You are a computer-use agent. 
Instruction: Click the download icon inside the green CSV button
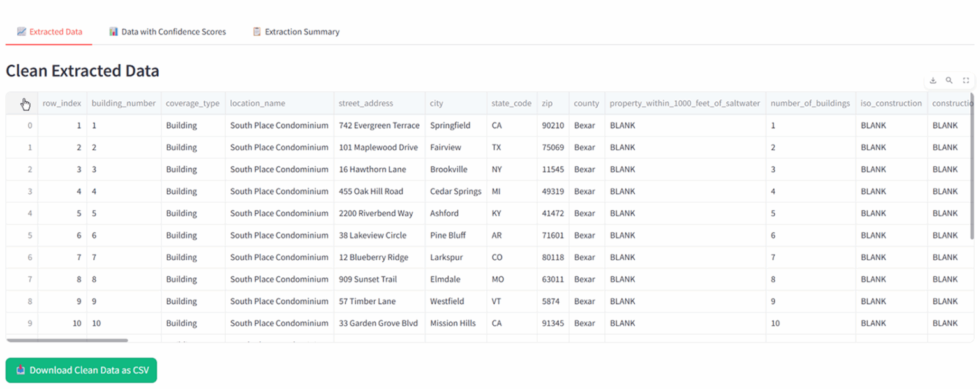pos(20,370)
